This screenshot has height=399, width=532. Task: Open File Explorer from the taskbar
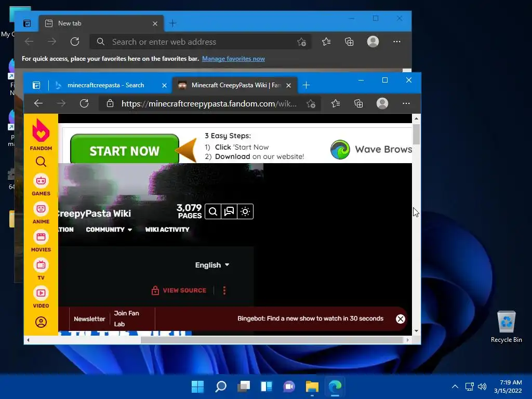[312, 387]
